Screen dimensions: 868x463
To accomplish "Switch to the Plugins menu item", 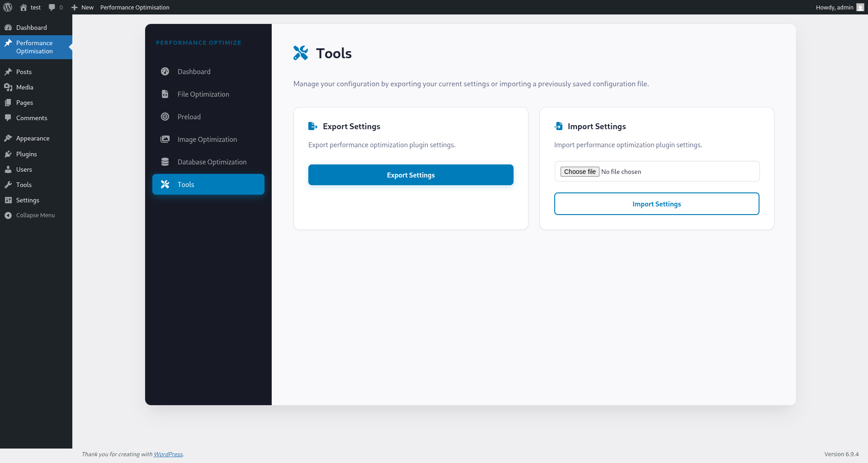I will point(26,154).
